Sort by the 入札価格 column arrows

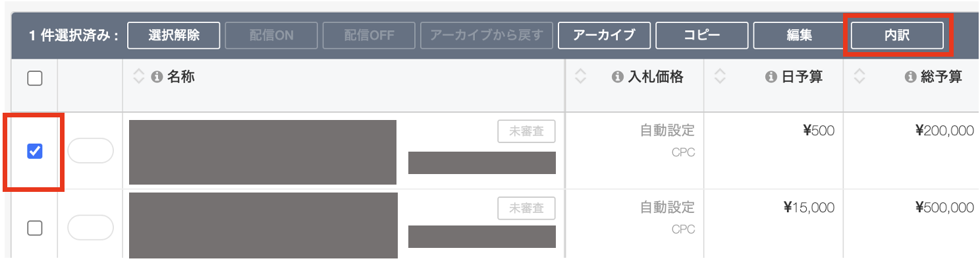click(580, 78)
